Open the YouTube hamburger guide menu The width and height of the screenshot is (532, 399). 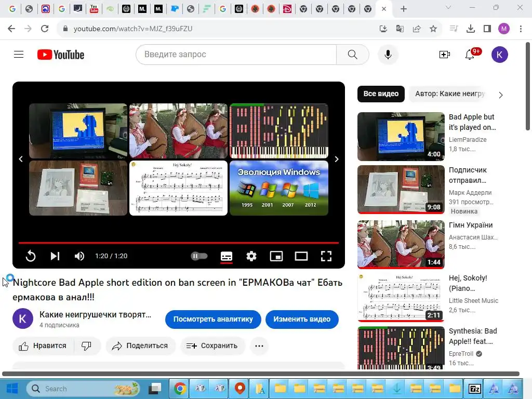[19, 54]
